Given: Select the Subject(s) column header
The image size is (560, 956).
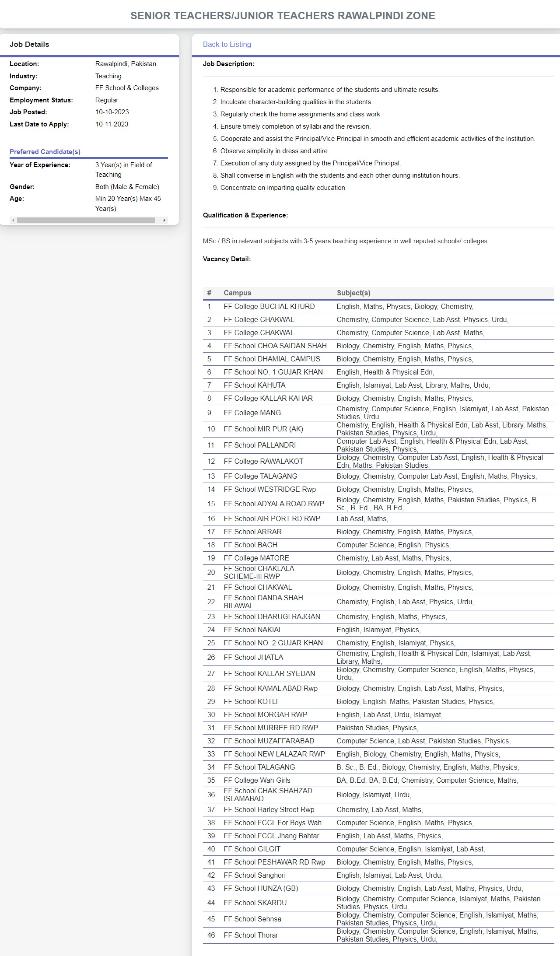Looking at the screenshot, I should [353, 293].
